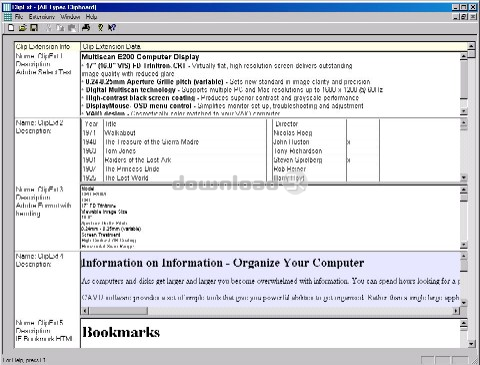Click the Copy toolbar icon

click(x=60, y=28)
